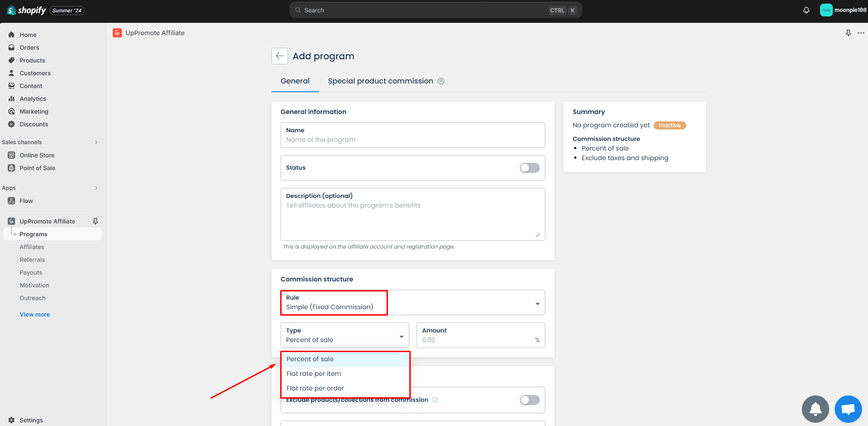
Task: Toggle Exclude products/collections from commission
Action: click(529, 400)
